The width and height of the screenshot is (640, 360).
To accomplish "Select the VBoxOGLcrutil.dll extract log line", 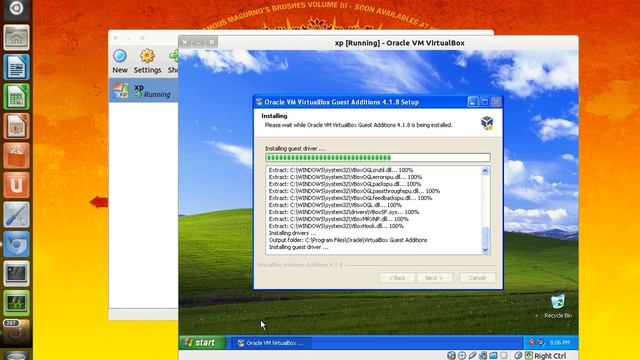I will pyautogui.click(x=341, y=170).
